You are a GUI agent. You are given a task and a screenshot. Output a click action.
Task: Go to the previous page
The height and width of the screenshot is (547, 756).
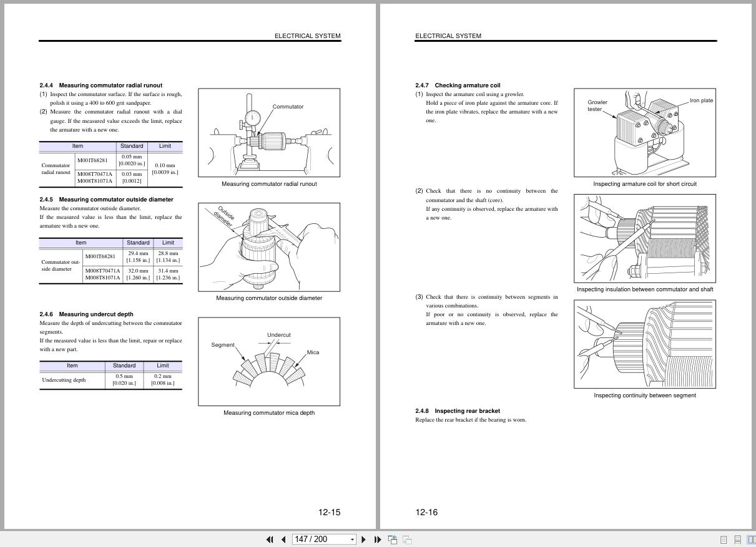click(x=283, y=540)
